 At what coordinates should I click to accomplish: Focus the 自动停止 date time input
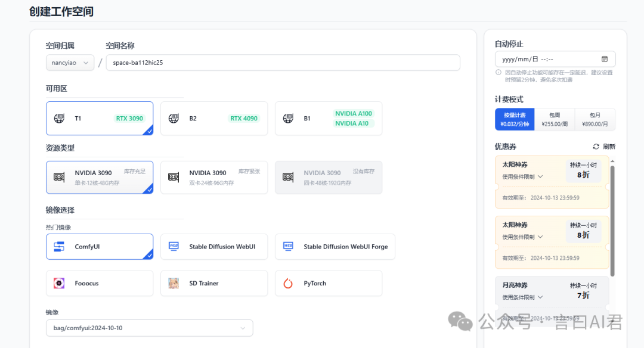pyautogui.click(x=555, y=59)
